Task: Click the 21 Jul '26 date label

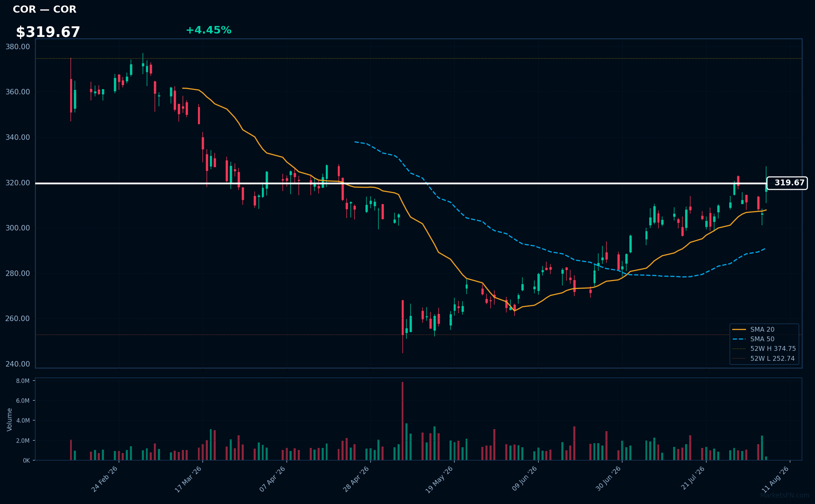Action: (x=693, y=478)
